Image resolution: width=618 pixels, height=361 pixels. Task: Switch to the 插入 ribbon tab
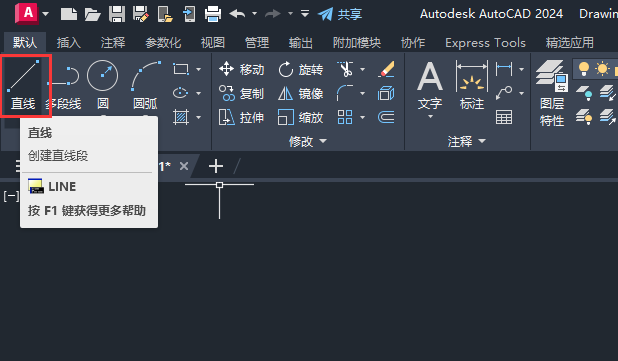[69, 43]
